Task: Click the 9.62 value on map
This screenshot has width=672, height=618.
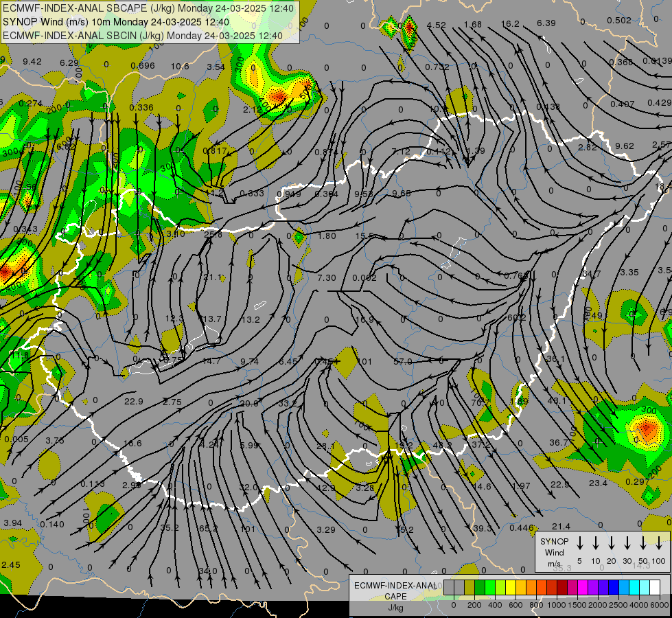Action: (625, 146)
